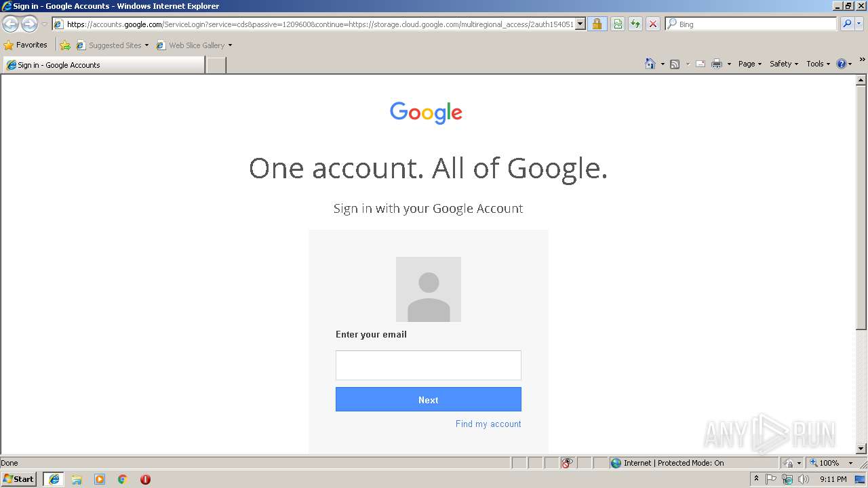Click the browser Forward arrow button

coord(29,24)
